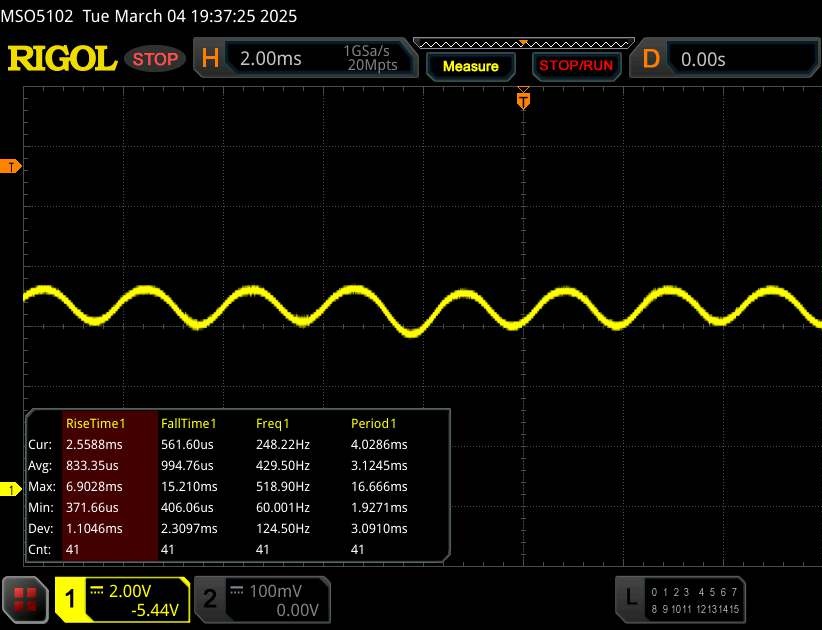Click current rise time 2.5588ms value

(94, 444)
